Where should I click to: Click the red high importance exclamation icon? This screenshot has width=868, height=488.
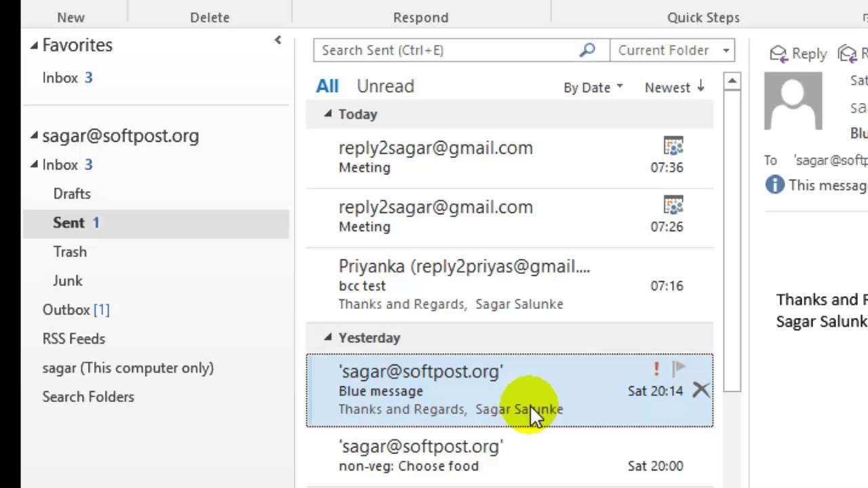(656, 369)
